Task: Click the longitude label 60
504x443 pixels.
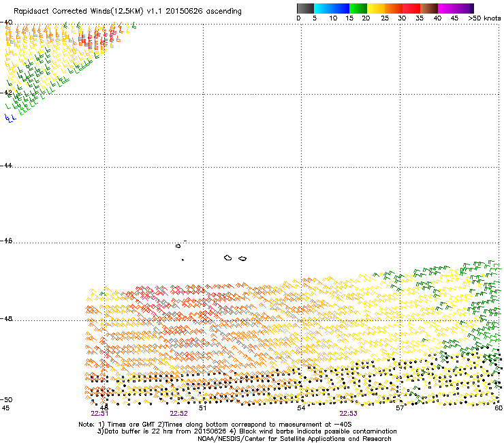Action: (x=499, y=408)
